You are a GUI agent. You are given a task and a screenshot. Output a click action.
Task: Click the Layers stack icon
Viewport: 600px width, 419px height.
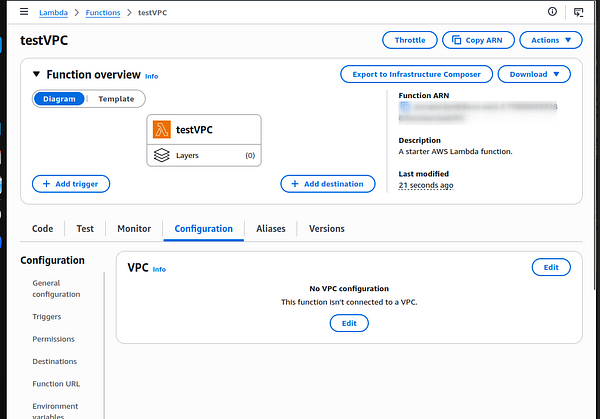161,155
